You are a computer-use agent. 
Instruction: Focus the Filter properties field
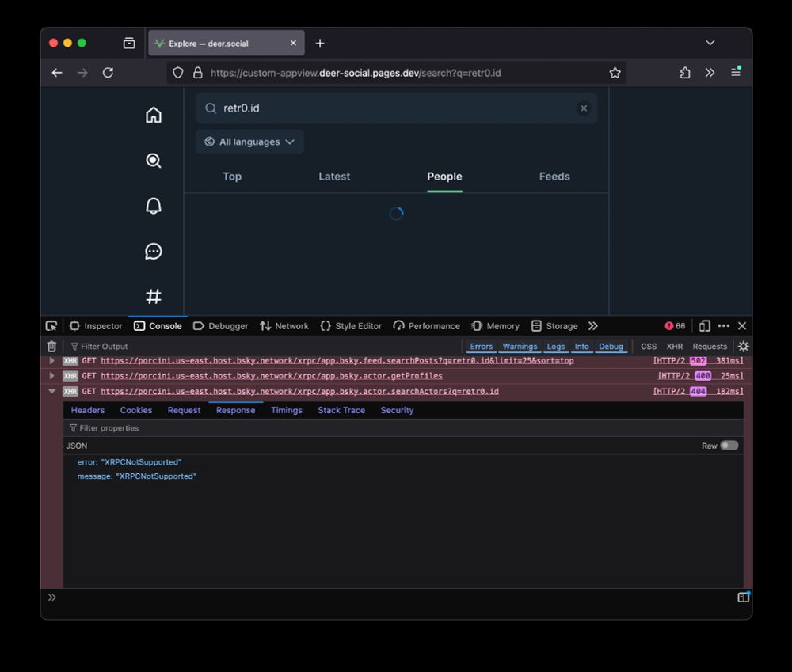[x=403, y=428]
